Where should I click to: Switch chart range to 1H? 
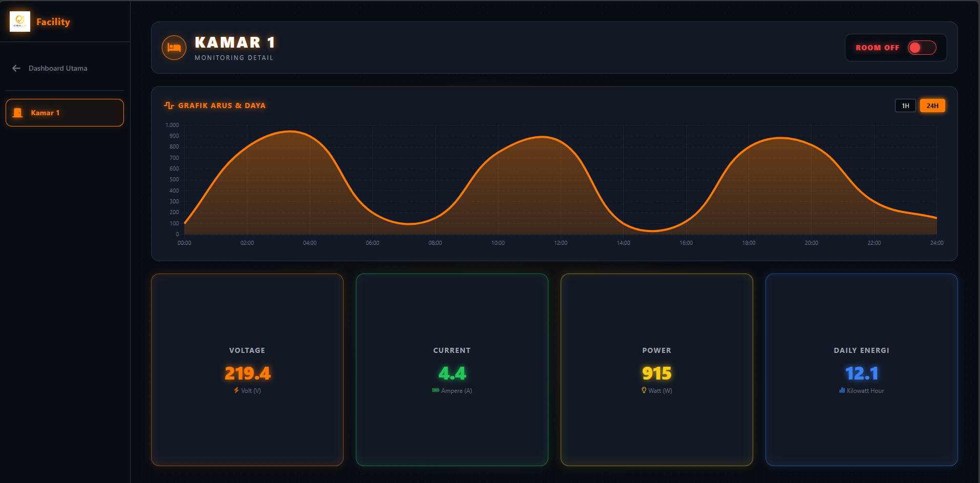pyautogui.click(x=905, y=106)
